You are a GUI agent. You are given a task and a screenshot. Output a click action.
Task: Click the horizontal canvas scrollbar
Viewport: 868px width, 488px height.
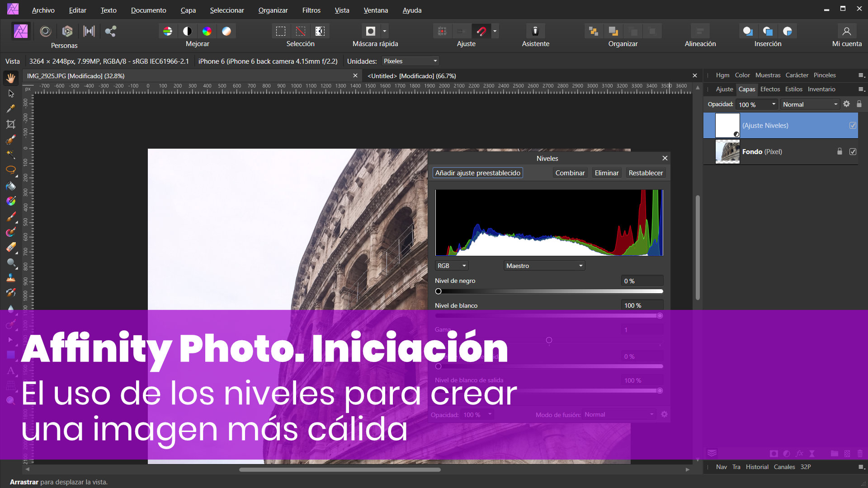click(340, 469)
